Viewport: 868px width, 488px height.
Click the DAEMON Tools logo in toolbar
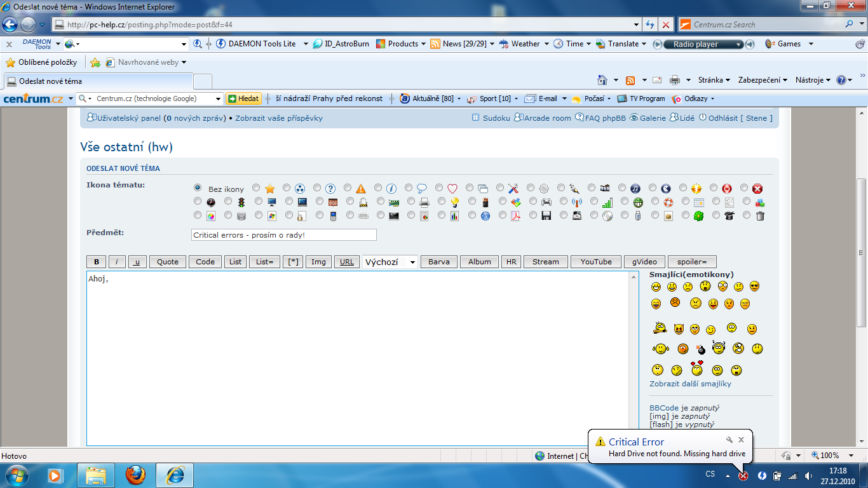tap(37, 44)
